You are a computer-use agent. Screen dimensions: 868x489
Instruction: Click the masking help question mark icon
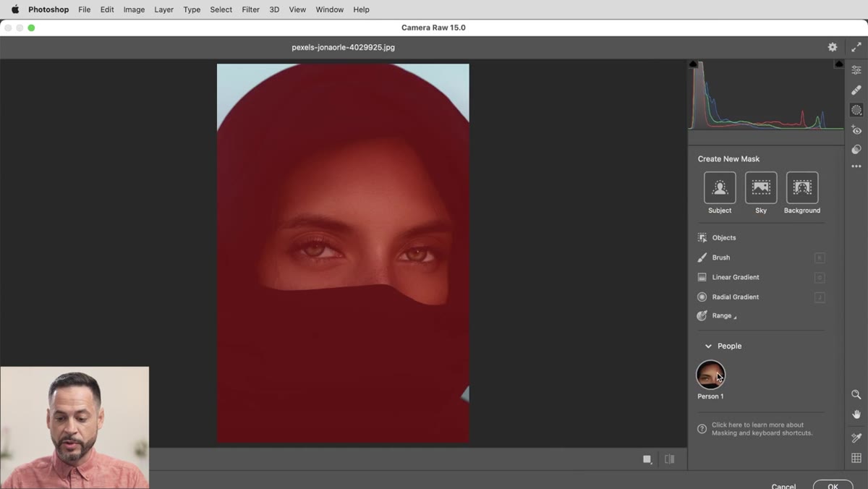coord(702,429)
